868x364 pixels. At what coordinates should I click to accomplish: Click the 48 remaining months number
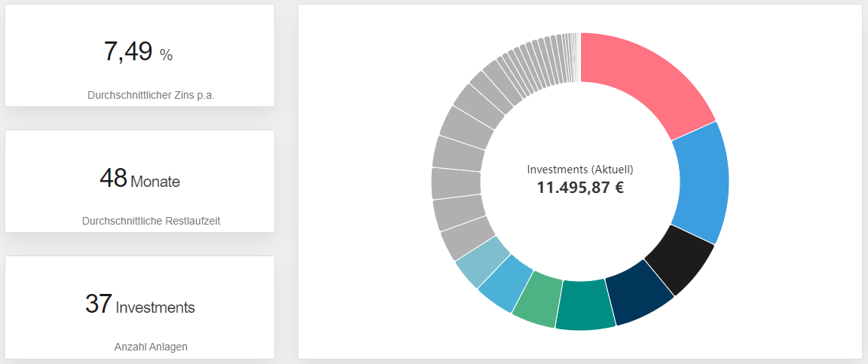[113, 179]
